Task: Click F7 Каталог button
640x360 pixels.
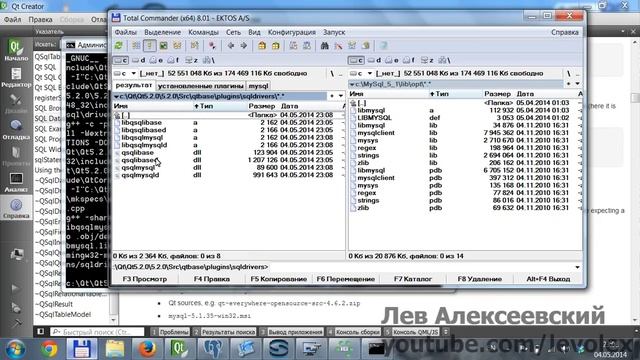Action: tap(413, 279)
